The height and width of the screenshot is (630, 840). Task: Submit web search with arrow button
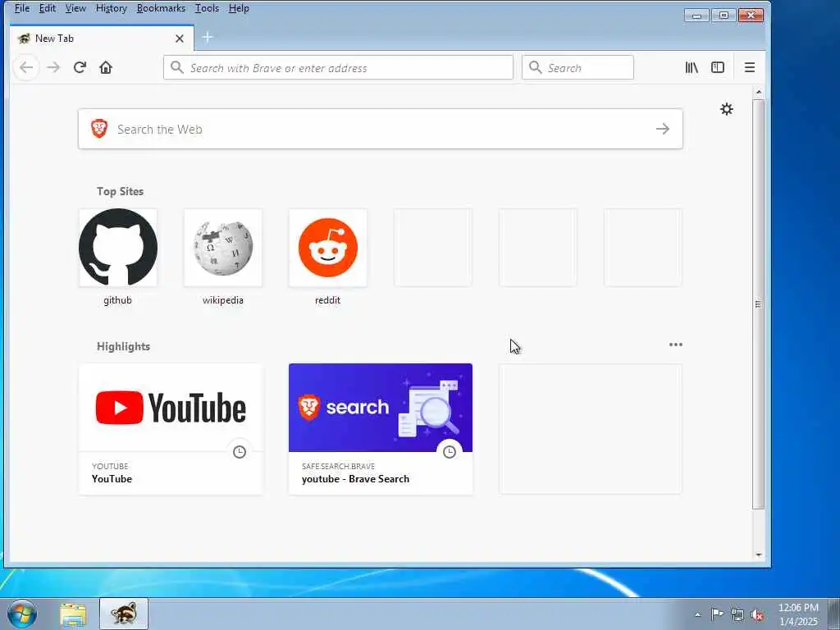click(663, 129)
